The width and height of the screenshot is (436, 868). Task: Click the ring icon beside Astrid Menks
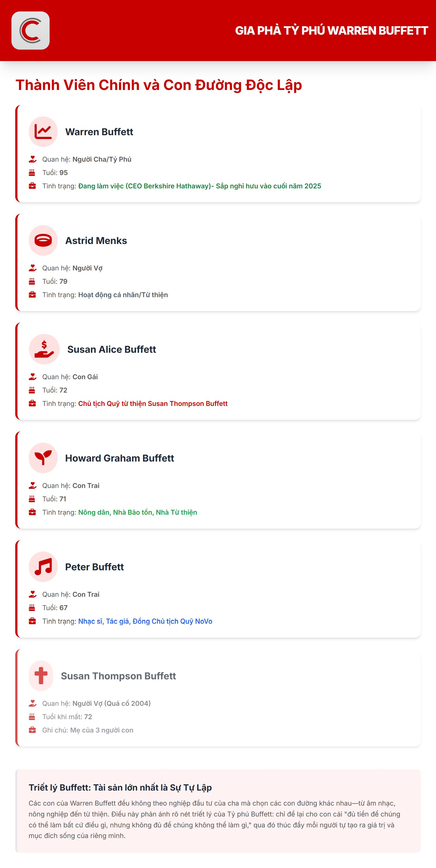tap(43, 241)
